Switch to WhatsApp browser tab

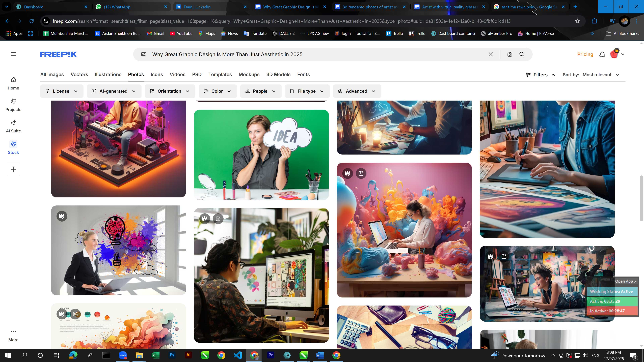click(x=131, y=7)
